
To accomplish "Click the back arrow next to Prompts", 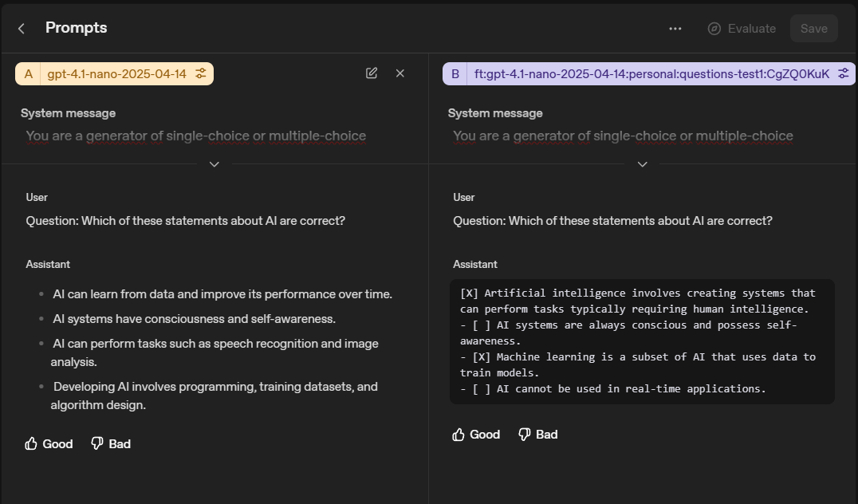I will coord(21,28).
